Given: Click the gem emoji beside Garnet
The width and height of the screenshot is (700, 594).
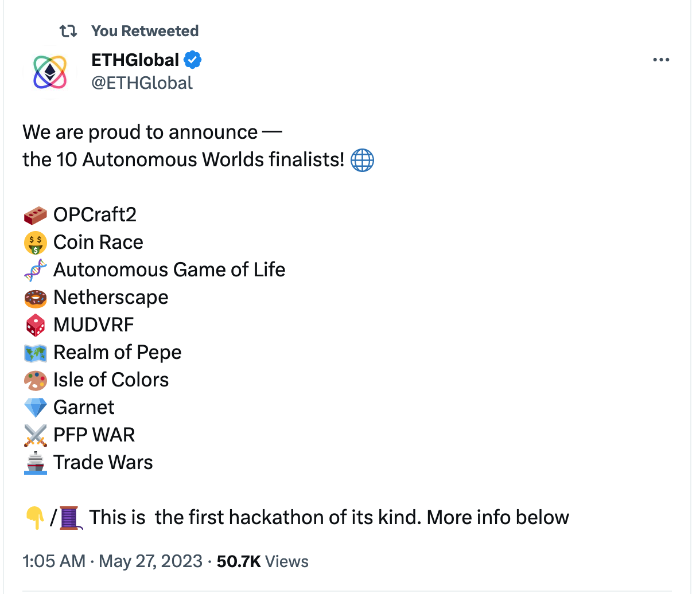Looking at the screenshot, I should (x=36, y=408).
